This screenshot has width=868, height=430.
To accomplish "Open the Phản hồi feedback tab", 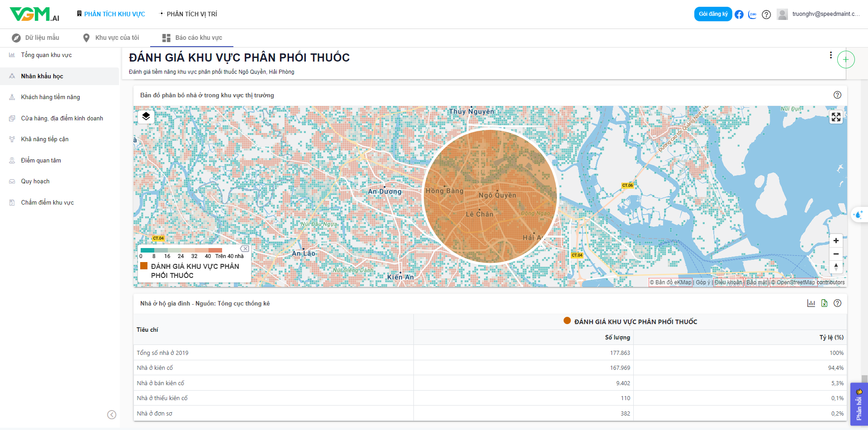I will pos(859,404).
